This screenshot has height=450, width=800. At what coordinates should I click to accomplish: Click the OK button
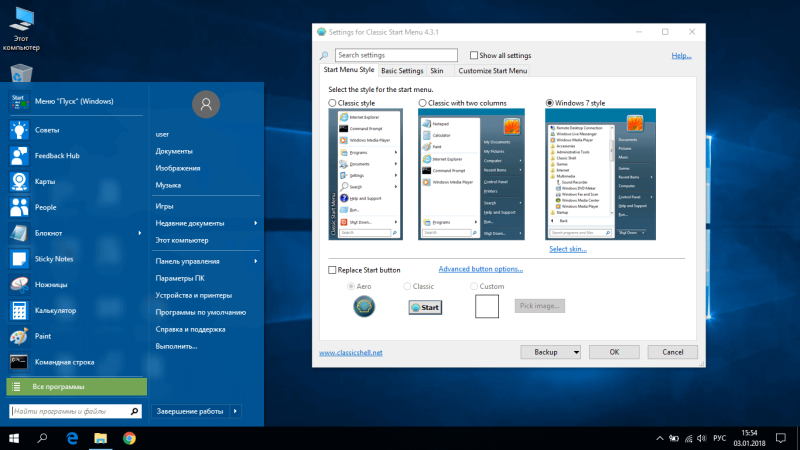pyautogui.click(x=614, y=352)
